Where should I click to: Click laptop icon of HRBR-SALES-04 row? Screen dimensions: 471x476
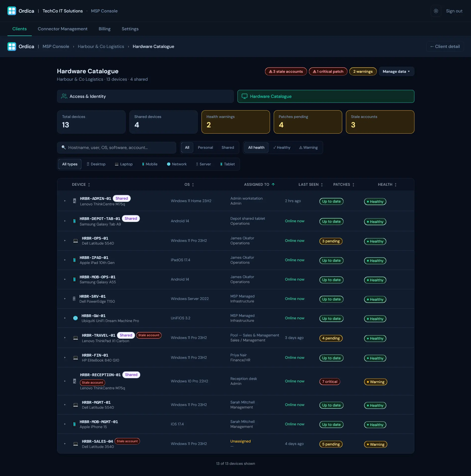click(75, 444)
